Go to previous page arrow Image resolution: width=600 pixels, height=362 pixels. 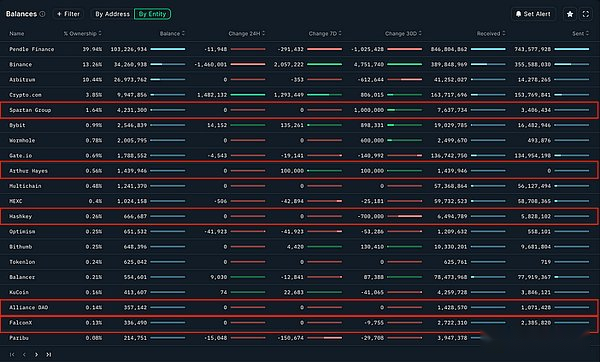24,354
